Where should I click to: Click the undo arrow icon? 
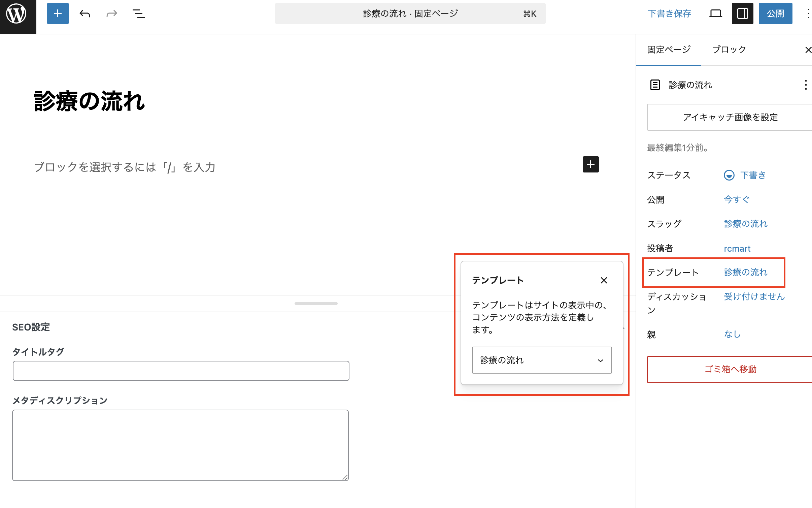coord(85,14)
